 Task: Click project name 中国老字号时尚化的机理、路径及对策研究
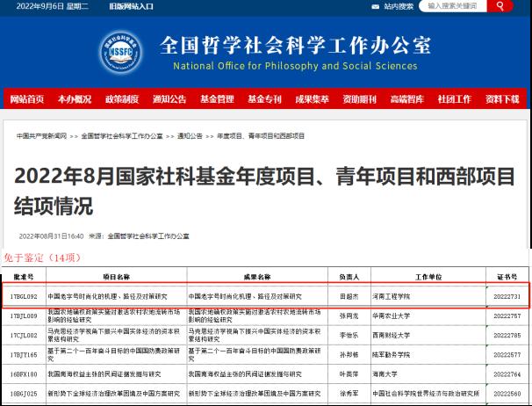pos(108,297)
